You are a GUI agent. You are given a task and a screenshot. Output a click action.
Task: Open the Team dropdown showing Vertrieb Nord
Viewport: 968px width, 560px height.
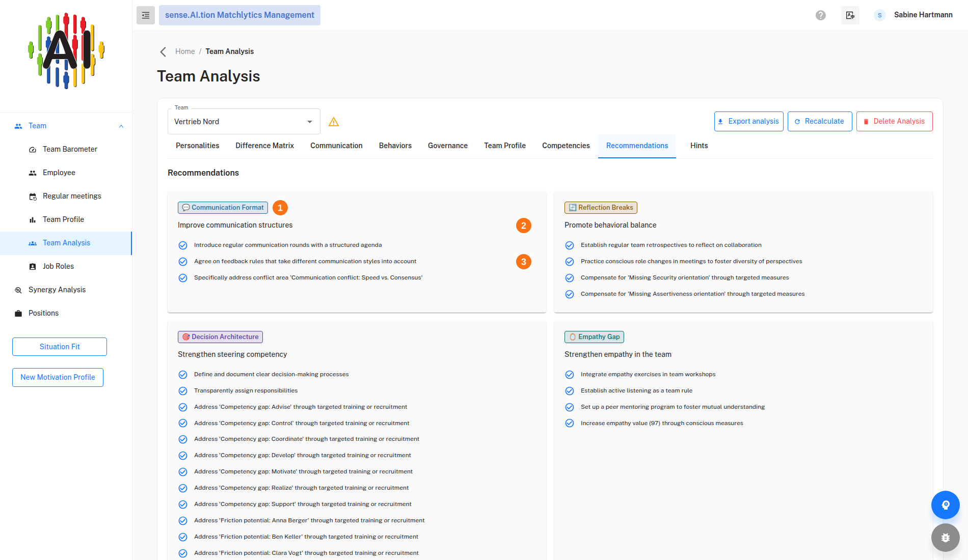(244, 122)
